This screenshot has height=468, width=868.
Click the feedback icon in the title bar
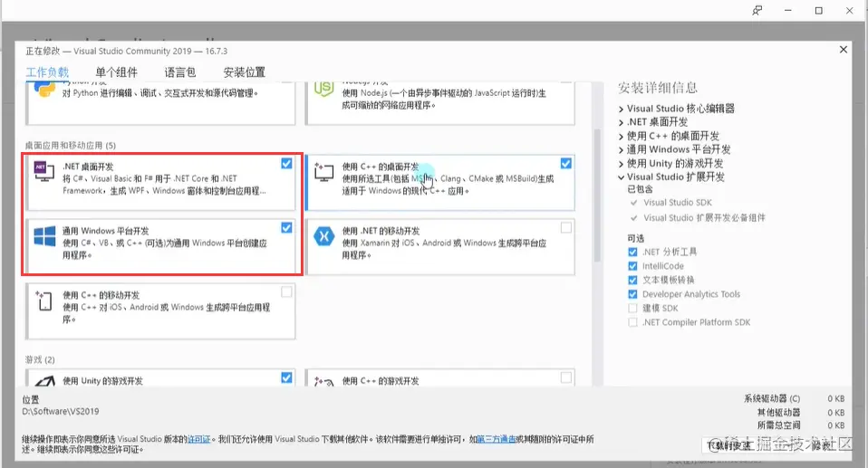pos(757,11)
